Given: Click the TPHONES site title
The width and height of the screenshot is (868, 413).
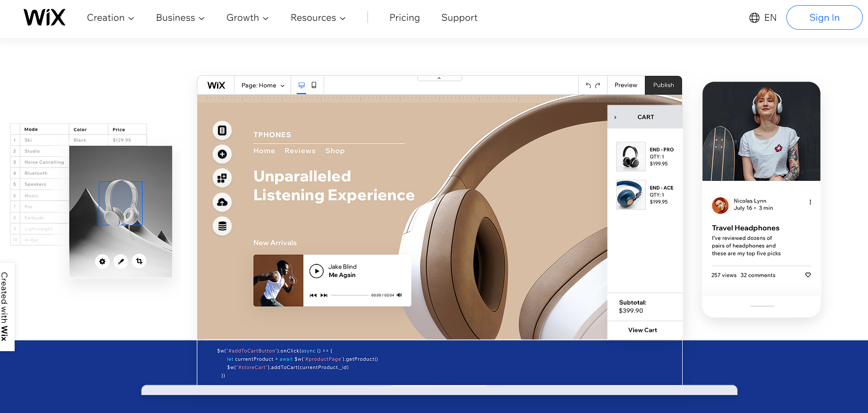Looking at the screenshot, I should pyautogui.click(x=272, y=135).
